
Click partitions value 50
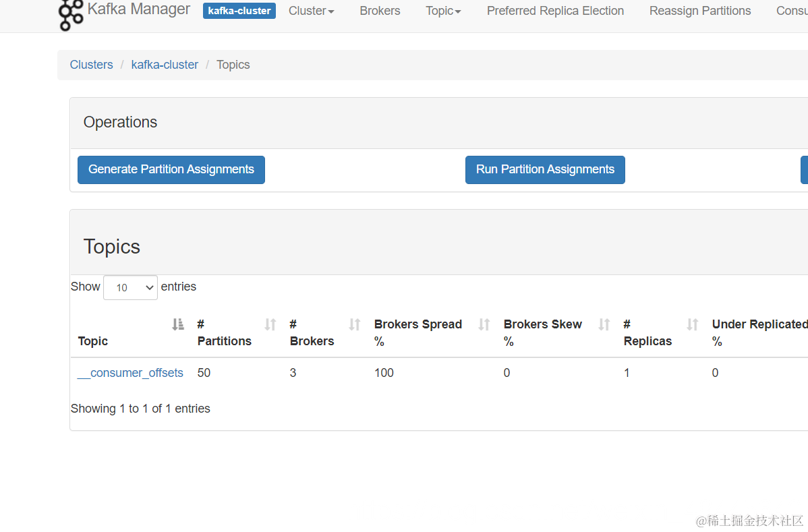coord(204,373)
